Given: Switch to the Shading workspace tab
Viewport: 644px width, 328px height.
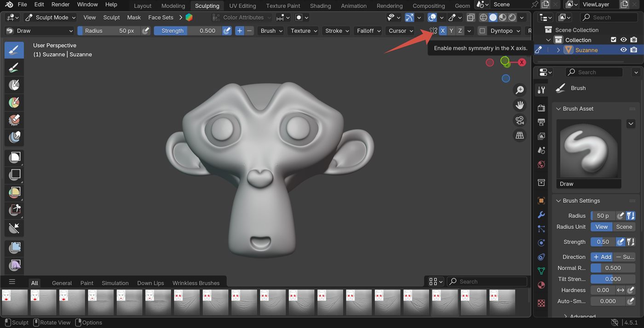Looking at the screenshot, I should pos(320,6).
